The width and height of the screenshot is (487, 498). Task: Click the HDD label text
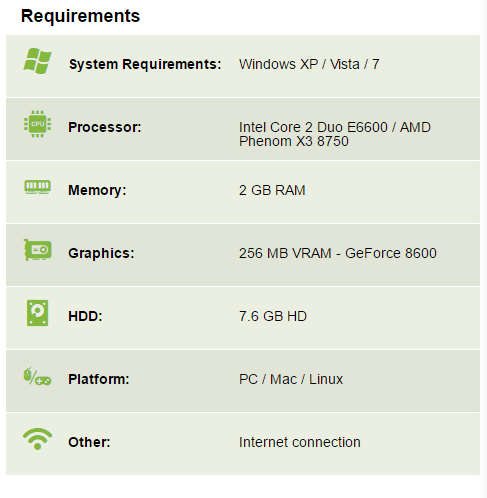tap(85, 316)
